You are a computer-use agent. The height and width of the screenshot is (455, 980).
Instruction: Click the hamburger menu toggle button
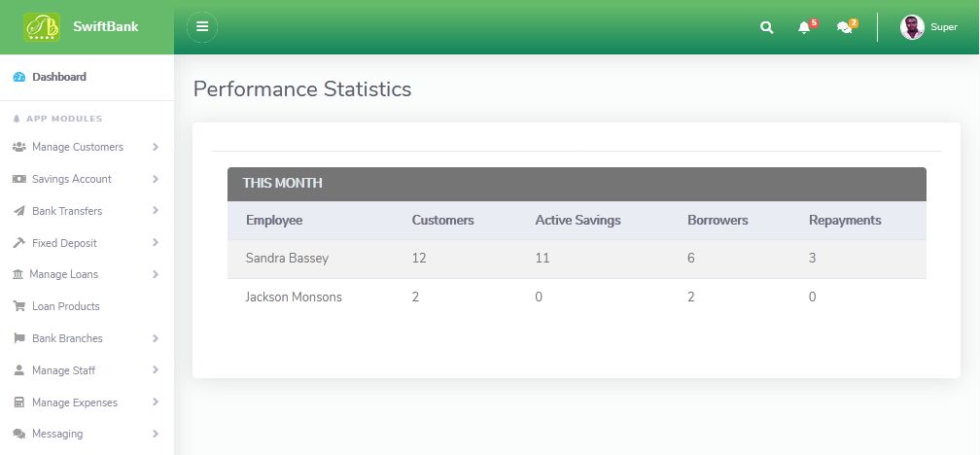(x=202, y=27)
